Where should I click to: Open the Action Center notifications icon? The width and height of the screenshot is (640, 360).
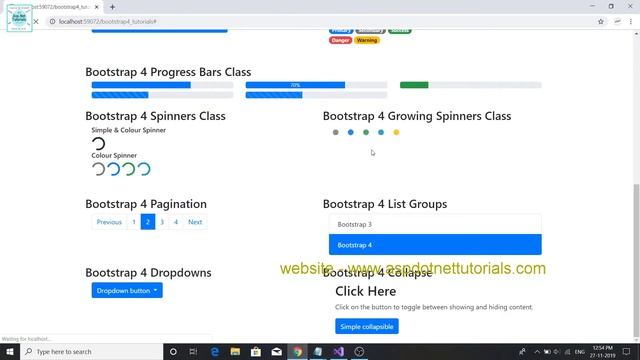(x=627, y=351)
